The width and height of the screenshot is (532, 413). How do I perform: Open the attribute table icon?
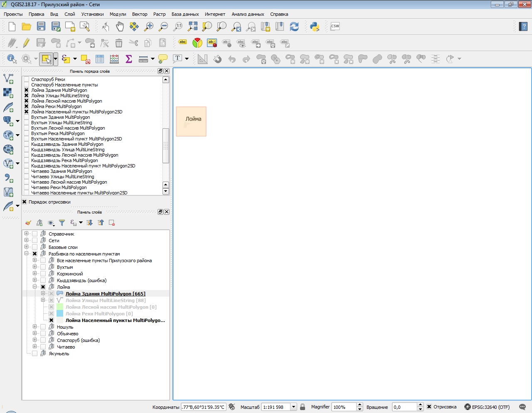pyautogui.click(x=100, y=59)
